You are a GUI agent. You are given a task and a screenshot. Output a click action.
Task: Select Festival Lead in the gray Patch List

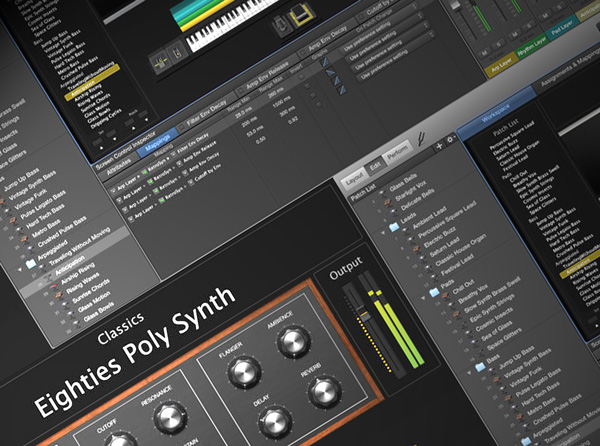[x=455, y=267]
